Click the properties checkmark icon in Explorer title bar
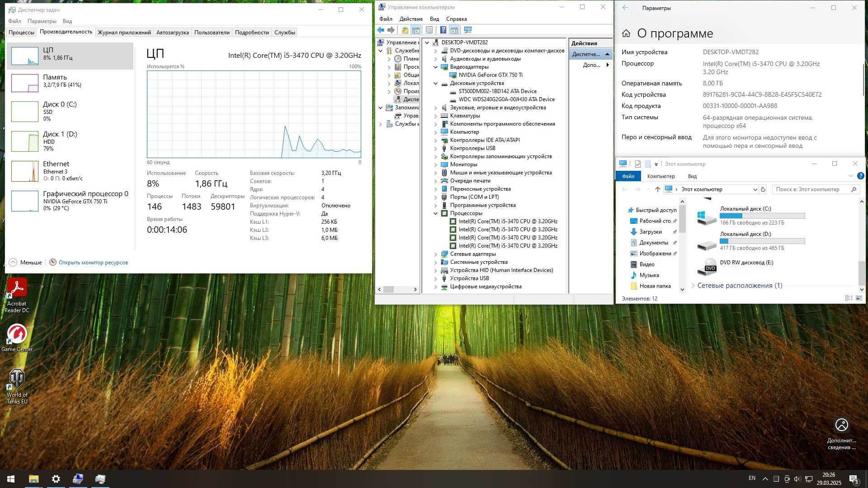The height and width of the screenshot is (488, 868). (638, 164)
